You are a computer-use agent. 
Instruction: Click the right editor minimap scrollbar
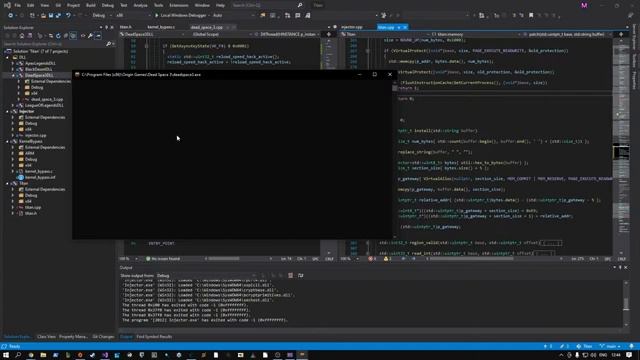tap(621, 147)
